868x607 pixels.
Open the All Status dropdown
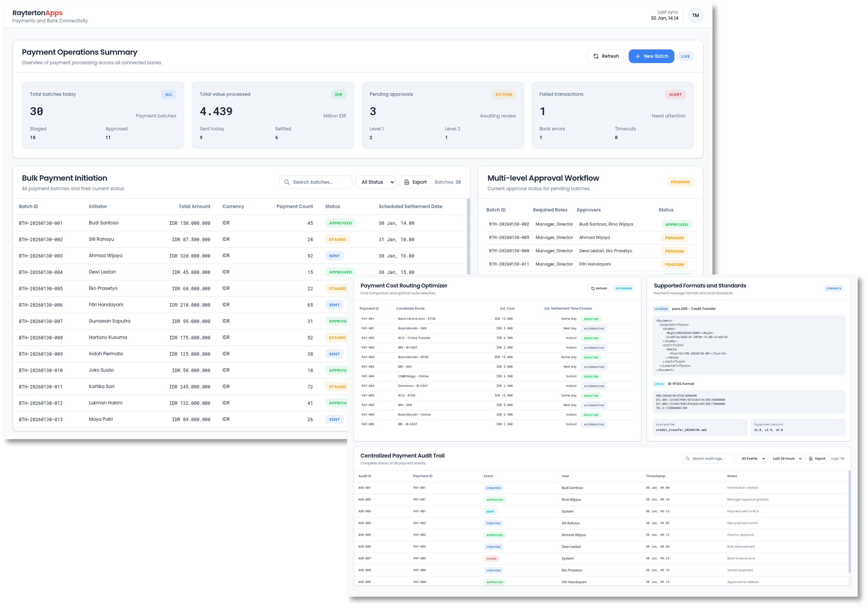point(375,182)
